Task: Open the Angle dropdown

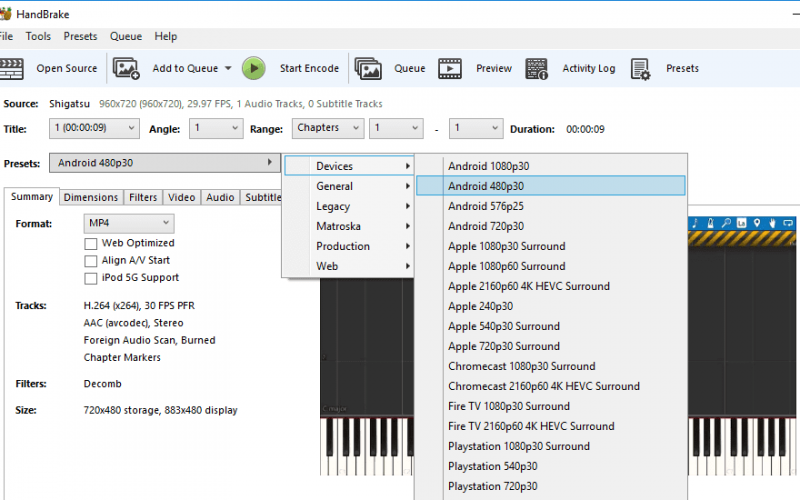Action: tap(216, 128)
